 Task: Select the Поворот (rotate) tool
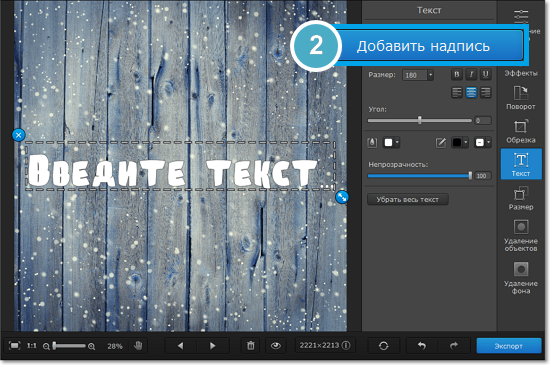click(521, 98)
